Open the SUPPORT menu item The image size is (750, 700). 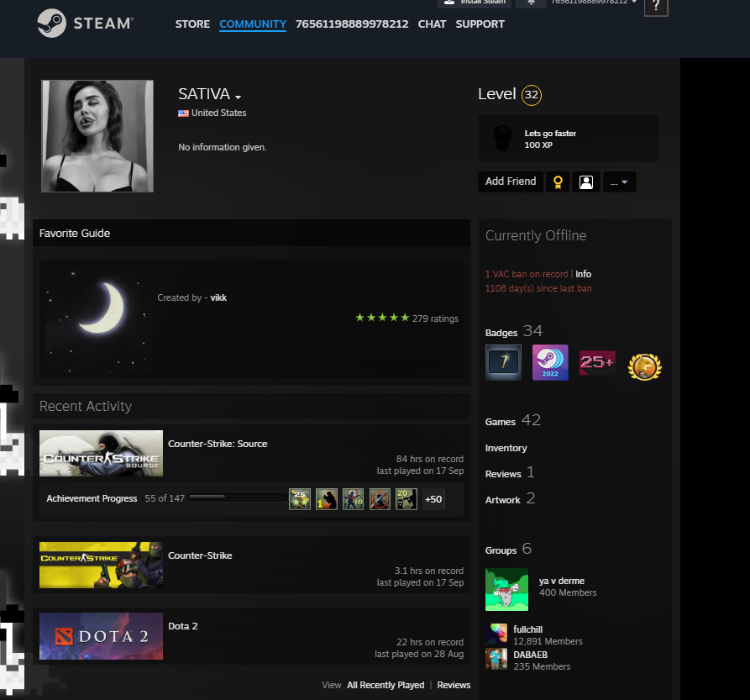coord(480,24)
